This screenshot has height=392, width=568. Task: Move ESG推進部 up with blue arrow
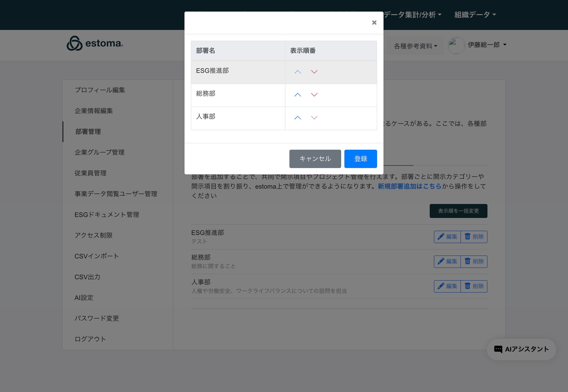tap(298, 72)
